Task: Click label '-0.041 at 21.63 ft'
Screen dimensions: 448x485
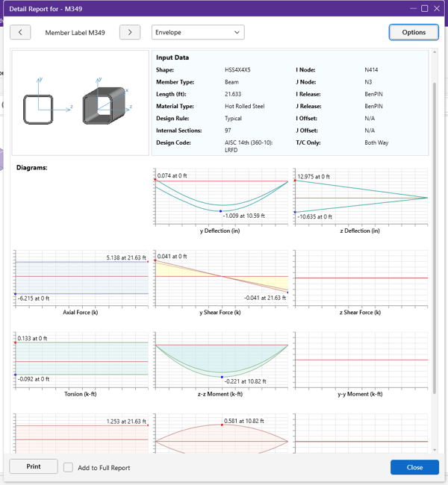Action: (x=265, y=298)
